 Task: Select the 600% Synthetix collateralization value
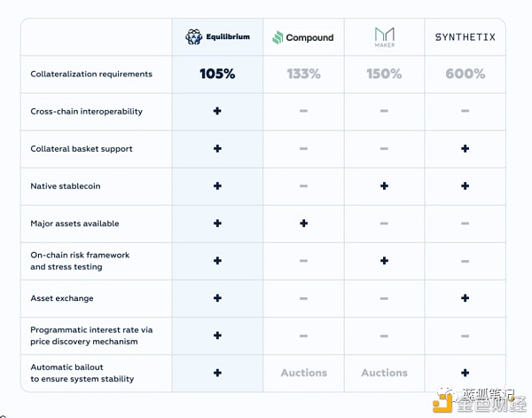465,74
